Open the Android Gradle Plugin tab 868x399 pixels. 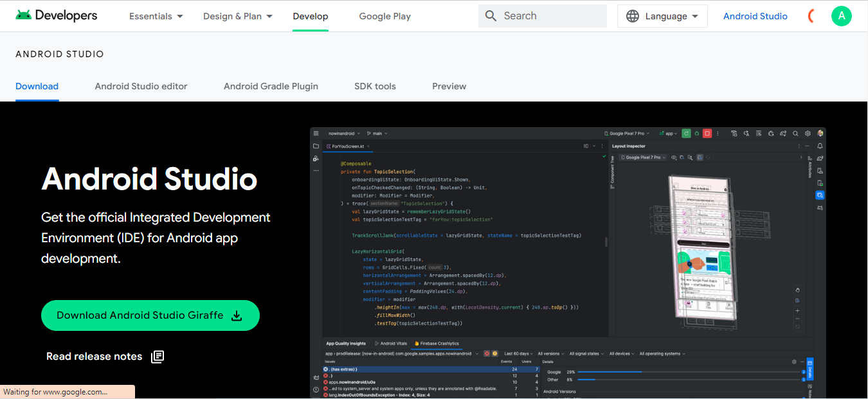tap(271, 86)
